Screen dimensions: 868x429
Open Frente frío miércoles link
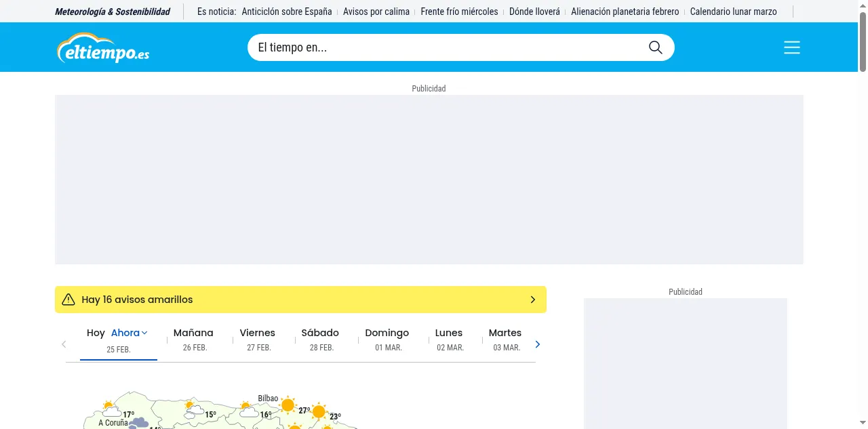459,12
